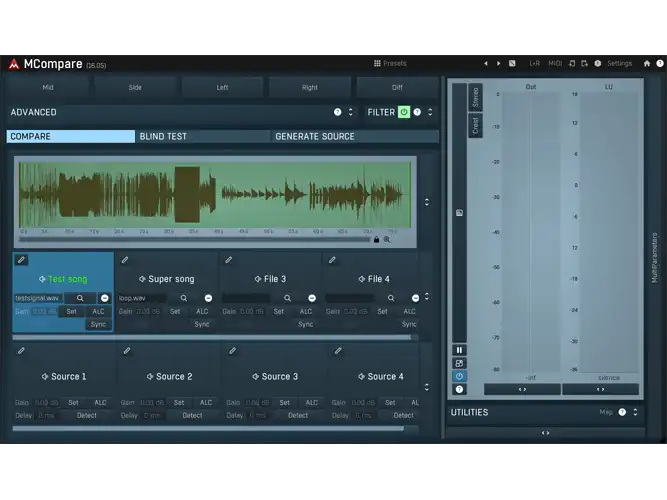
Task: Open MIDI settings
Action: pyautogui.click(x=555, y=63)
